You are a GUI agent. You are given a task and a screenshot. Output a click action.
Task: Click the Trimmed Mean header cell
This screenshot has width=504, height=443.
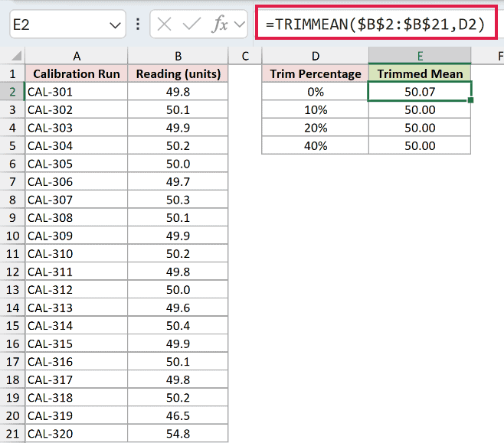point(420,73)
